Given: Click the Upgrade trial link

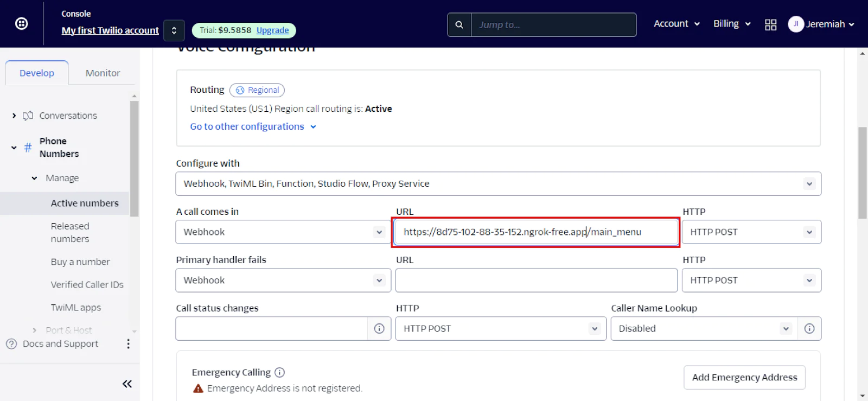Looking at the screenshot, I should coord(272,30).
